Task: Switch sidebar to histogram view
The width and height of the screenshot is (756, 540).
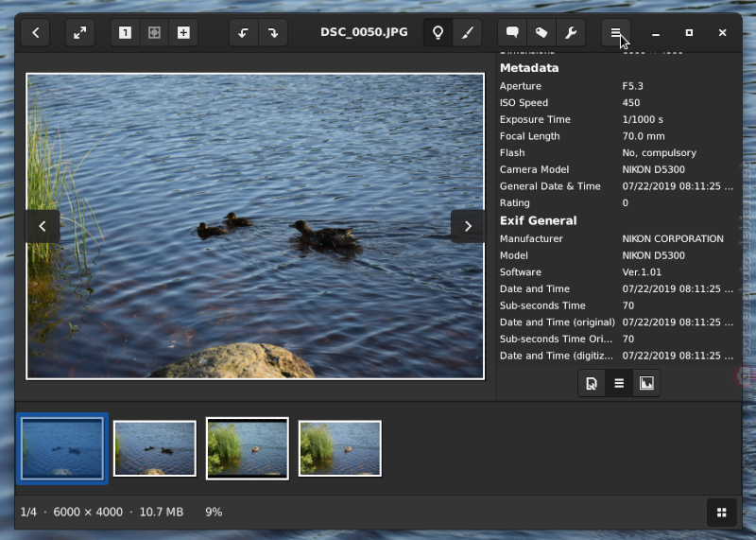Action: [x=646, y=383]
